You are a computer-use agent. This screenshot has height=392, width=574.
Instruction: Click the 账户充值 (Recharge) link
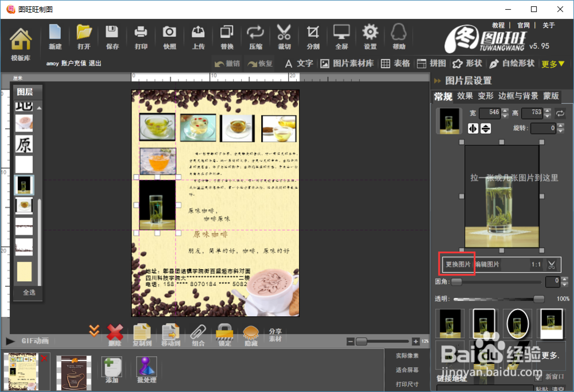tap(73, 63)
